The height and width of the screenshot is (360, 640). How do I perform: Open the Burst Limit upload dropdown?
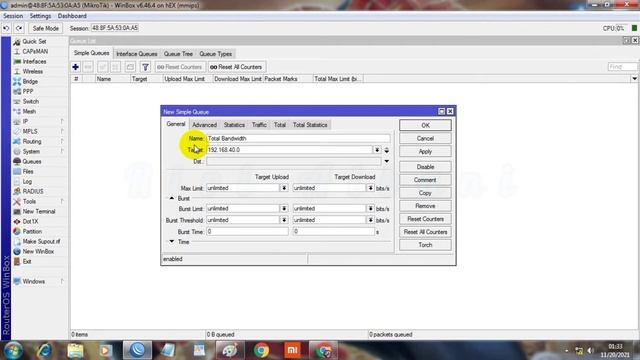284,209
